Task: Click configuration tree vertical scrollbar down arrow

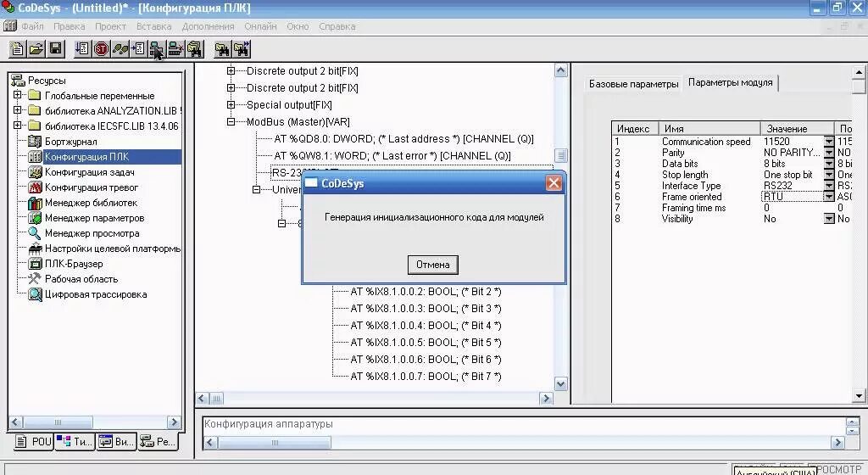Action: pos(561,384)
